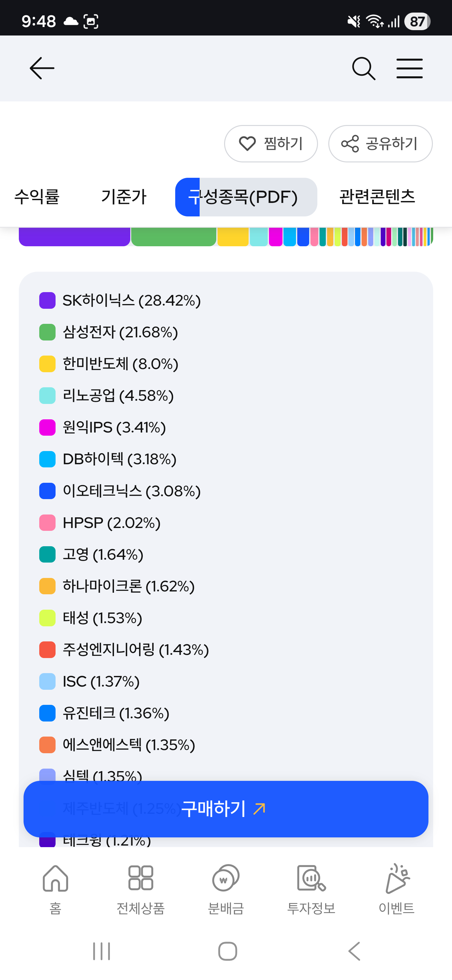Tap the Android recent apps button
The width and height of the screenshot is (452, 980).
coord(101,951)
